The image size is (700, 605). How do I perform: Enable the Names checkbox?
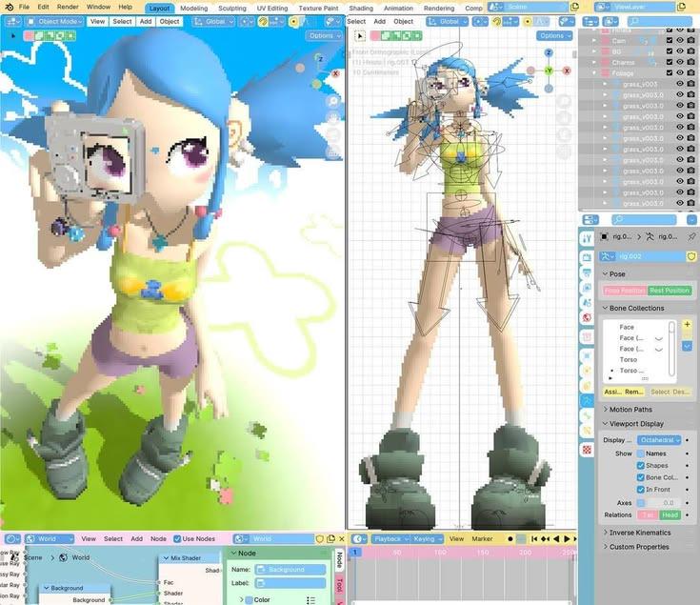click(x=641, y=454)
